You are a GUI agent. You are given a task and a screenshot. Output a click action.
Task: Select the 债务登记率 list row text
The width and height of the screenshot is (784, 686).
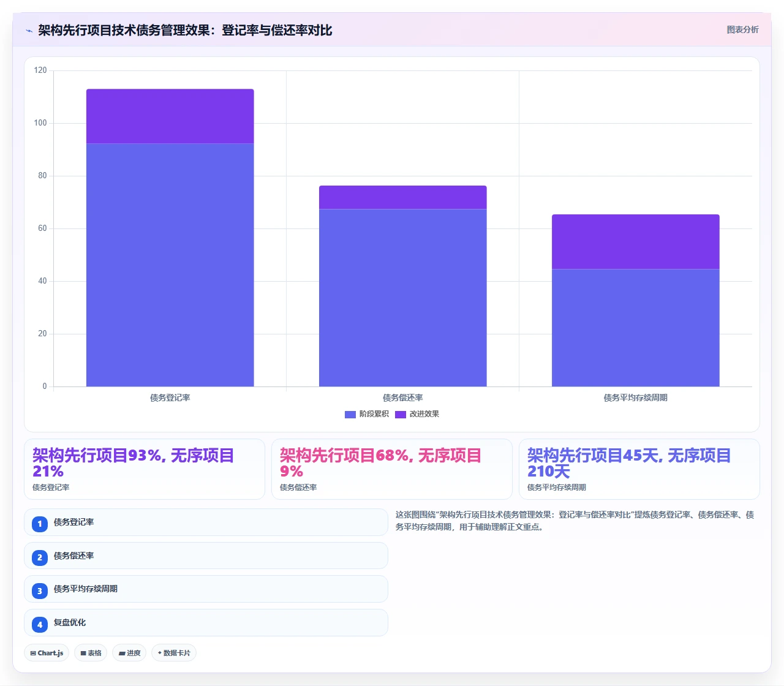coord(73,522)
